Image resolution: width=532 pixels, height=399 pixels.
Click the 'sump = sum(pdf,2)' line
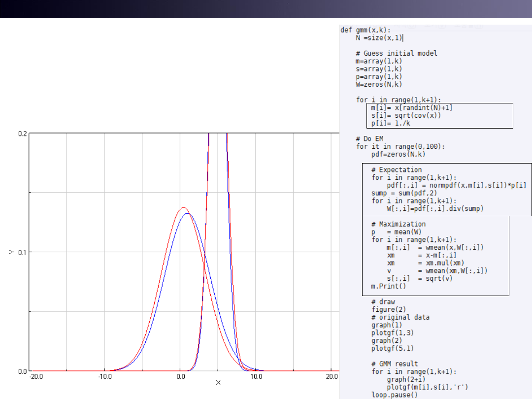click(404, 193)
